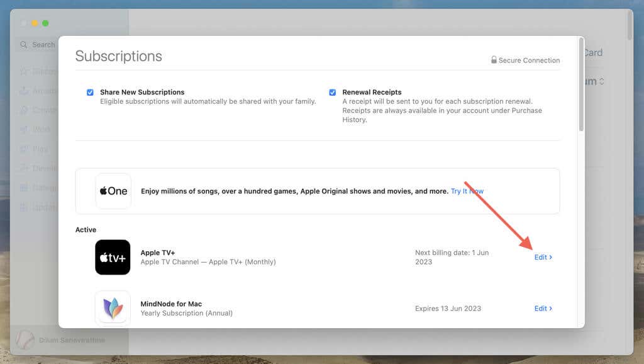Click the Secure Connection lock icon
This screenshot has width=644, height=364.
(x=495, y=60)
